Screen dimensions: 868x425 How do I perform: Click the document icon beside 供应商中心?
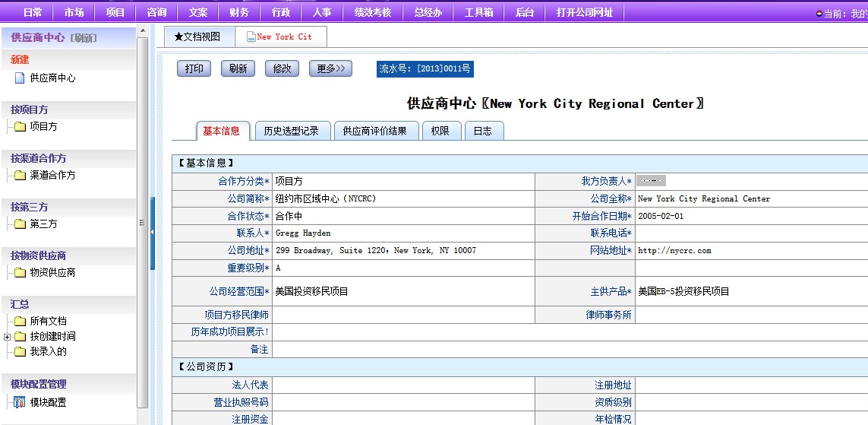coord(20,78)
